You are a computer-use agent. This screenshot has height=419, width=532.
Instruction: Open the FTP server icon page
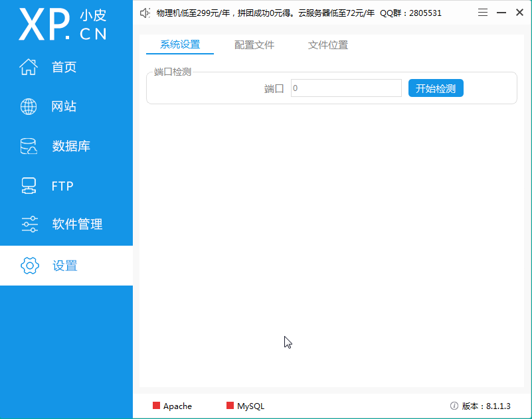(x=29, y=186)
